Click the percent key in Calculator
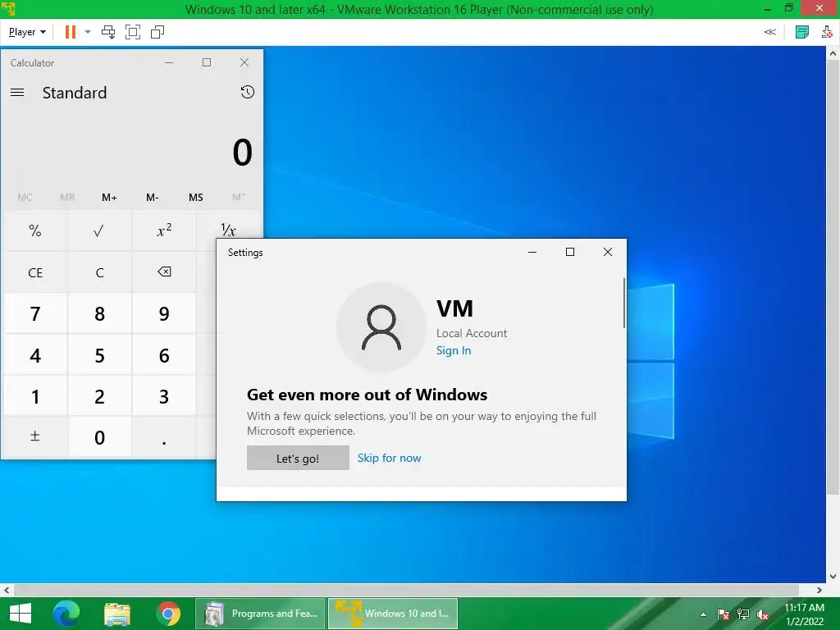Image resolution: width=840 pixels, height=630 pixels. 35,231
